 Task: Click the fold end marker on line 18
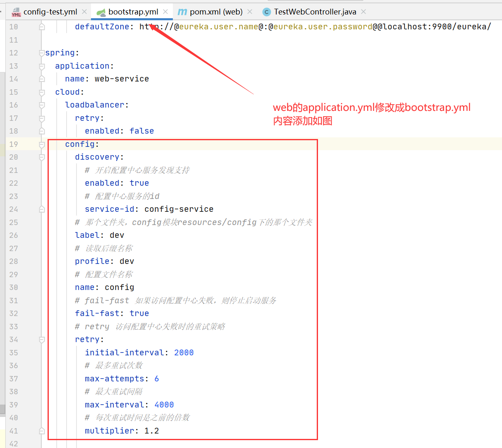click(x=42, y=131)
